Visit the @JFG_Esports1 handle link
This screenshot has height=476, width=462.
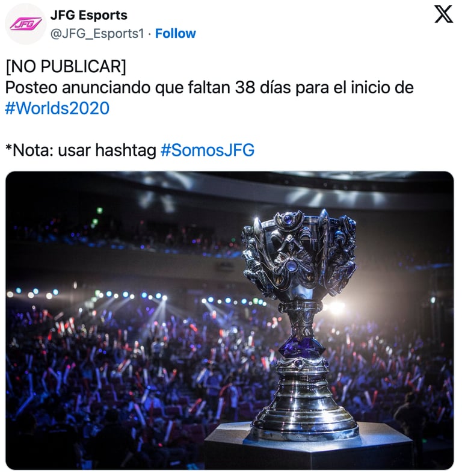(97, 34)
